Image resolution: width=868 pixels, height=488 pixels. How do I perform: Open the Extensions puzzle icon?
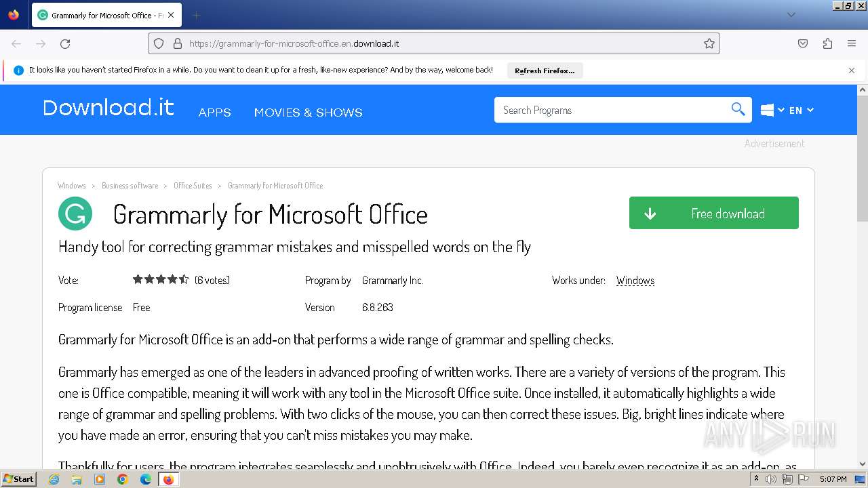click(x=827, y=43)
